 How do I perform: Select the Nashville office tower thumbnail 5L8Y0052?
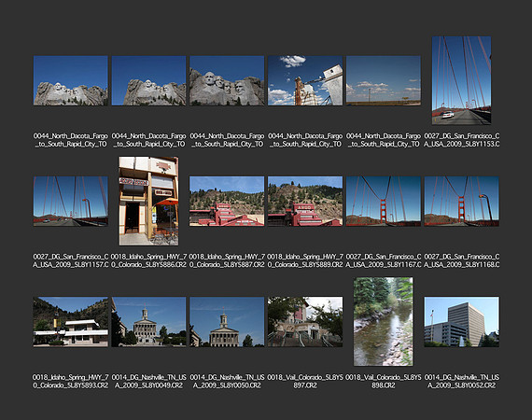click(x=461, y=322)
